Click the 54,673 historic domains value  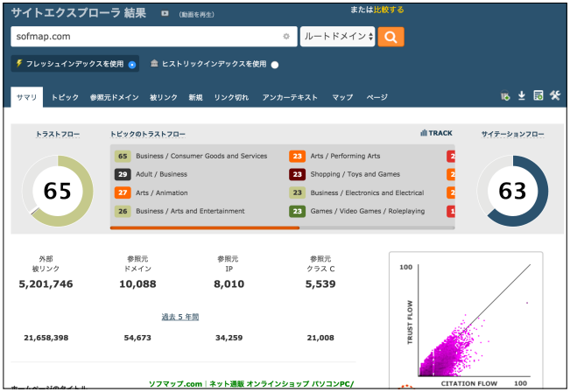tap(137, 338)
